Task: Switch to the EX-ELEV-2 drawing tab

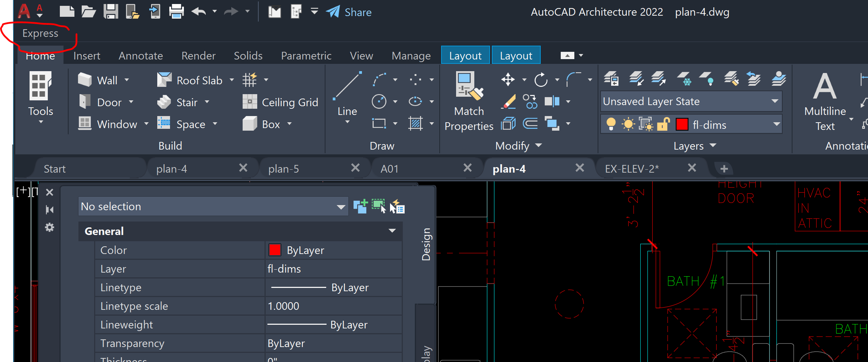Action: [x=632, y=168]
